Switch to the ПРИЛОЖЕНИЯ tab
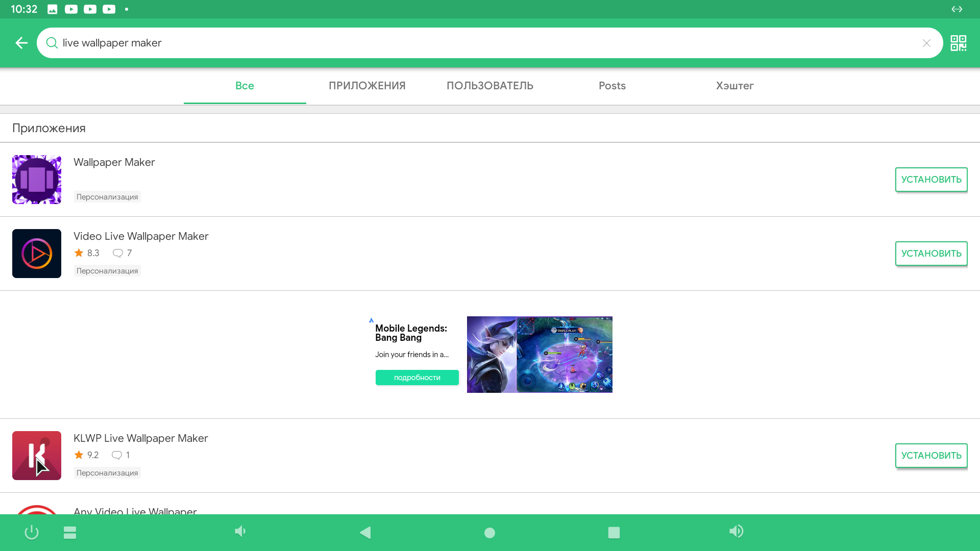This screenshot has height=551, width=980. [x=367, y=86]
